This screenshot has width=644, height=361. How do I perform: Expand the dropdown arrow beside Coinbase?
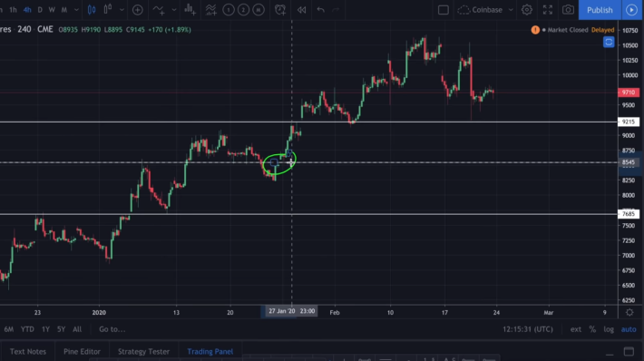click(511, 10)
